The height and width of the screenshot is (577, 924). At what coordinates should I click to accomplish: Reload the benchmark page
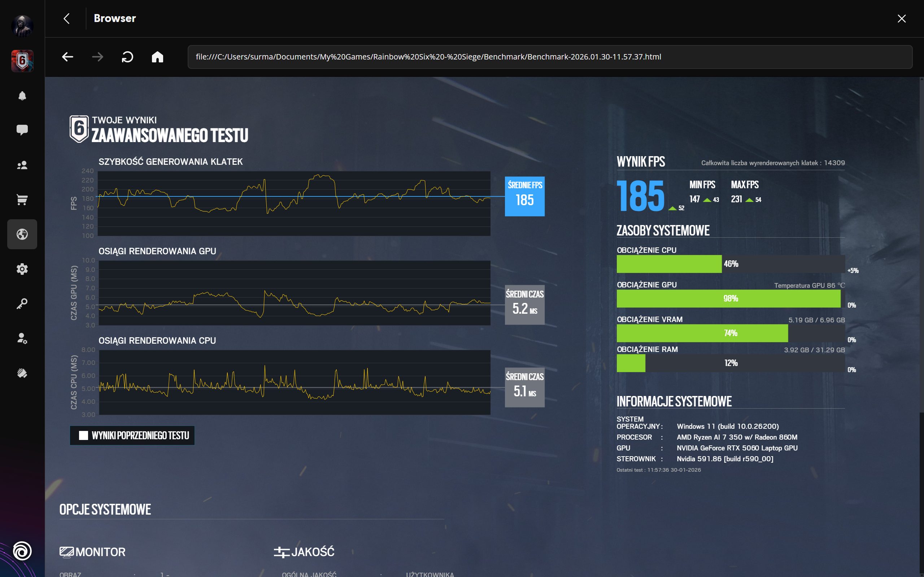tap(127, 57)
